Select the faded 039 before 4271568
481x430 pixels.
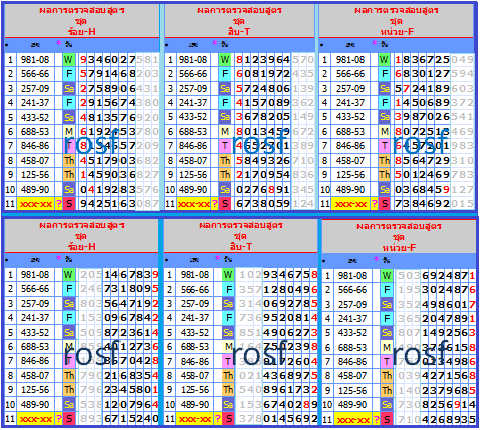click(409, 376)
